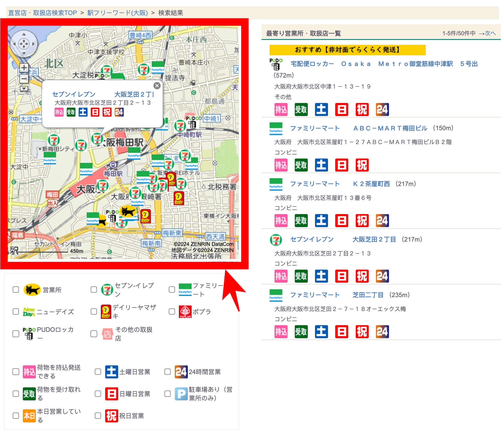Enable 24時間営業 filter checkbox
Image resolution: width=504 pixels, height=438 pixels.
(168, 372)
